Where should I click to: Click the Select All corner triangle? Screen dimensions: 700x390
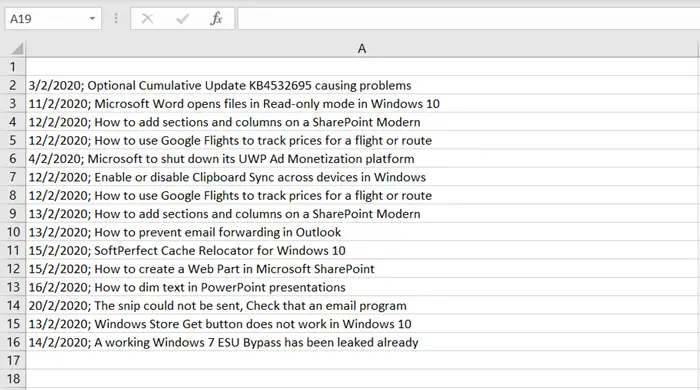pyautogui.click(x=17, y=48)
